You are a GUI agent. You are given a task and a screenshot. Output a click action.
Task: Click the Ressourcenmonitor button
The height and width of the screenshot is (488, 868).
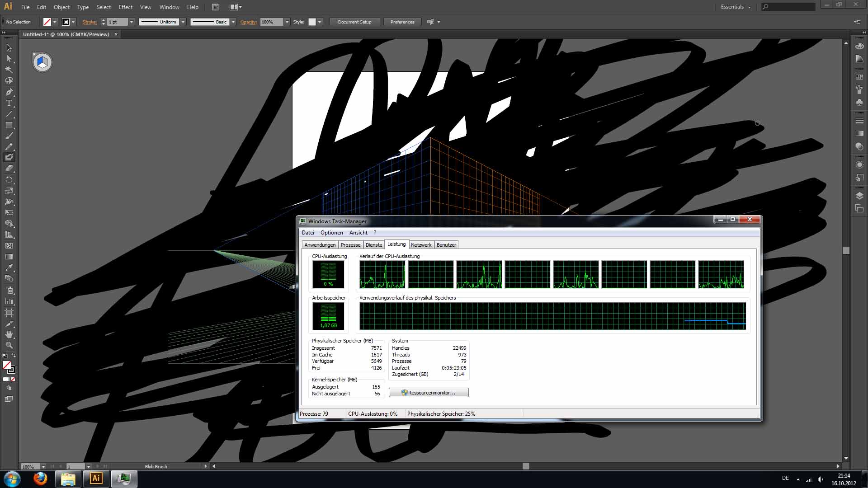tap(428, 393)
